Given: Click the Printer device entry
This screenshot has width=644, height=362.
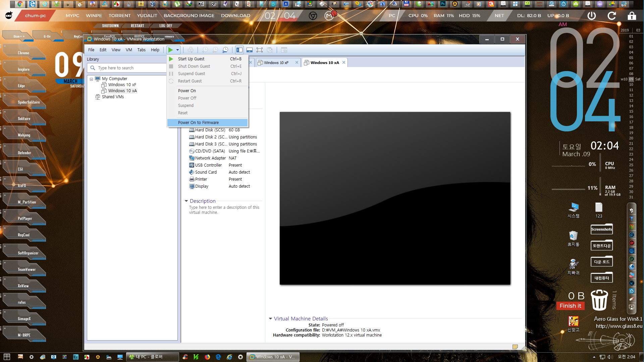Looking at the screenshot, I should coord(201,179).
